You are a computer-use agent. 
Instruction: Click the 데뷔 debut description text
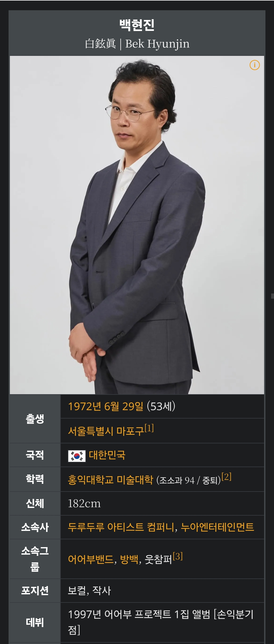(x=161, y=622)
